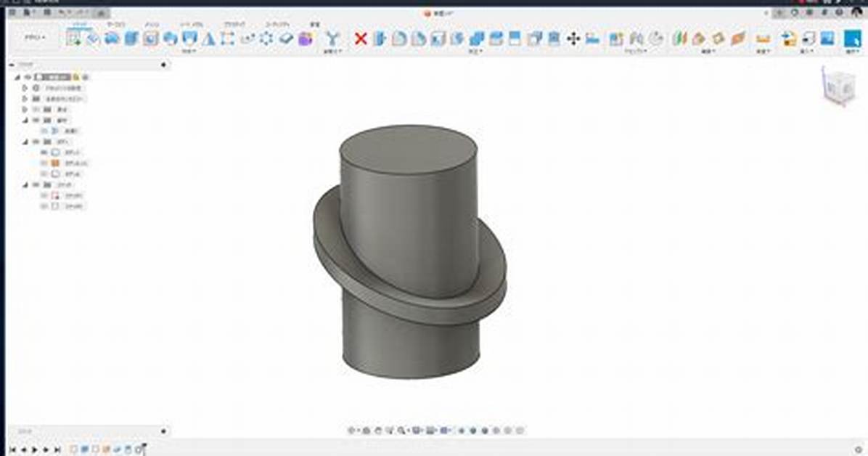Select the gray cylinder's top face
The width and height of the screenshot is (868, 456).
408,149
